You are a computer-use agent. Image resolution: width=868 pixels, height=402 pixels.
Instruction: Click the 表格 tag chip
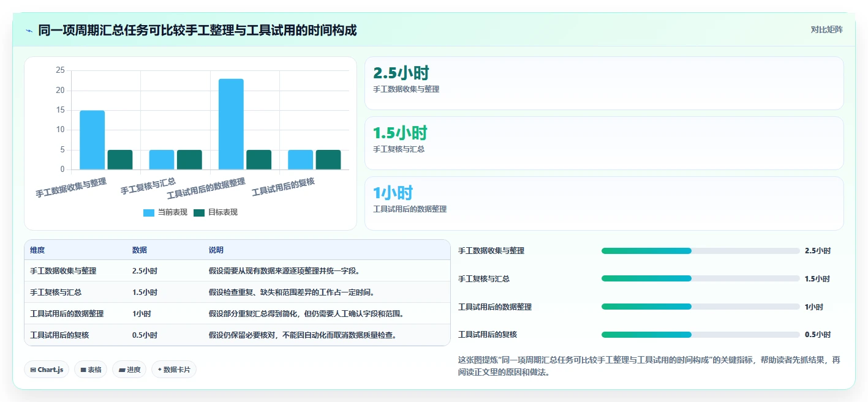click(x=91, y=370)
